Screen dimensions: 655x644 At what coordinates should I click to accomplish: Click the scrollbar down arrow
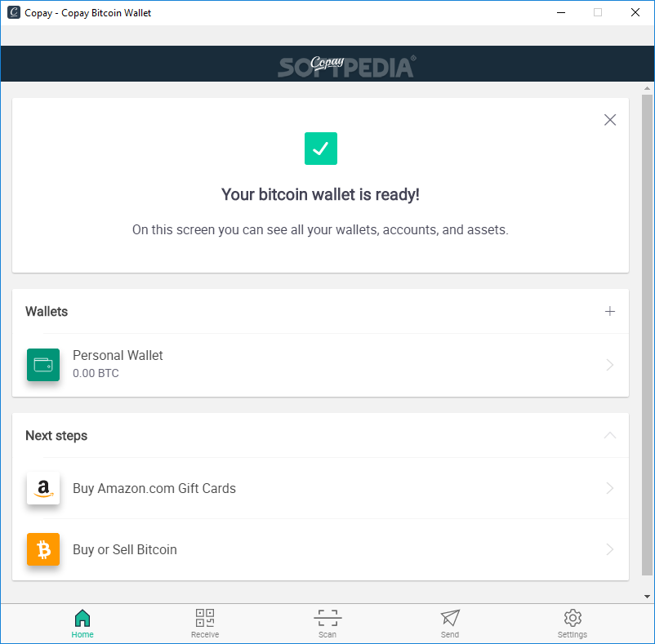coord(647,597)
